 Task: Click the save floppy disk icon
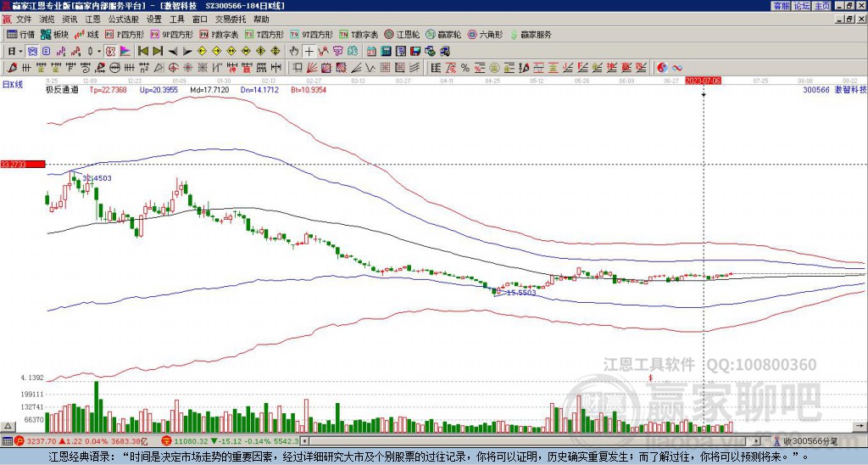(415, 52)
